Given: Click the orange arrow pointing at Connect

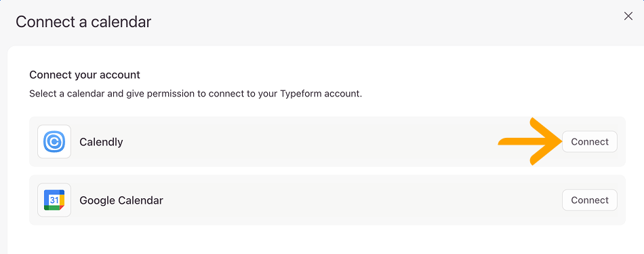Looking at the screenshot, I should point(530,142).
